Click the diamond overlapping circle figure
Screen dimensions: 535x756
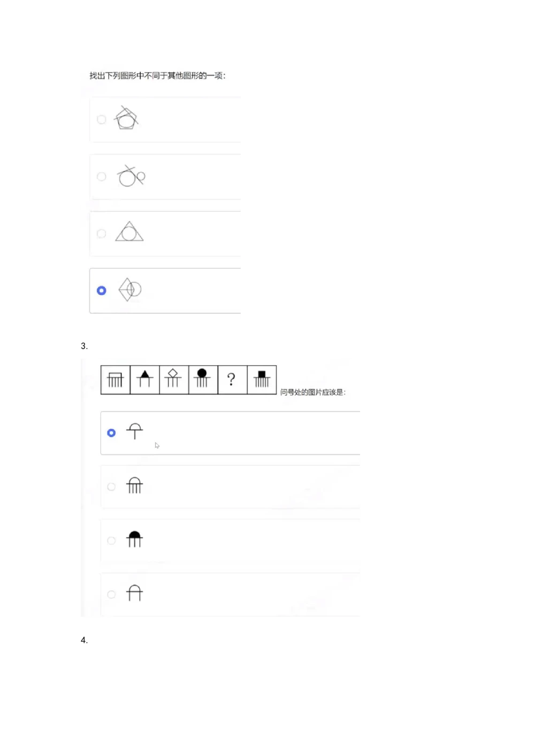coord(130,289)
